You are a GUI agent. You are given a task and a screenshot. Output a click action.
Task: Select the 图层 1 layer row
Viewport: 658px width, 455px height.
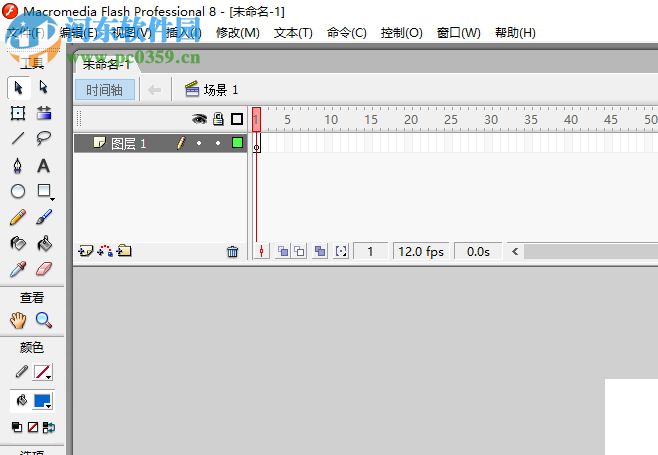click(x=160, y=143)
